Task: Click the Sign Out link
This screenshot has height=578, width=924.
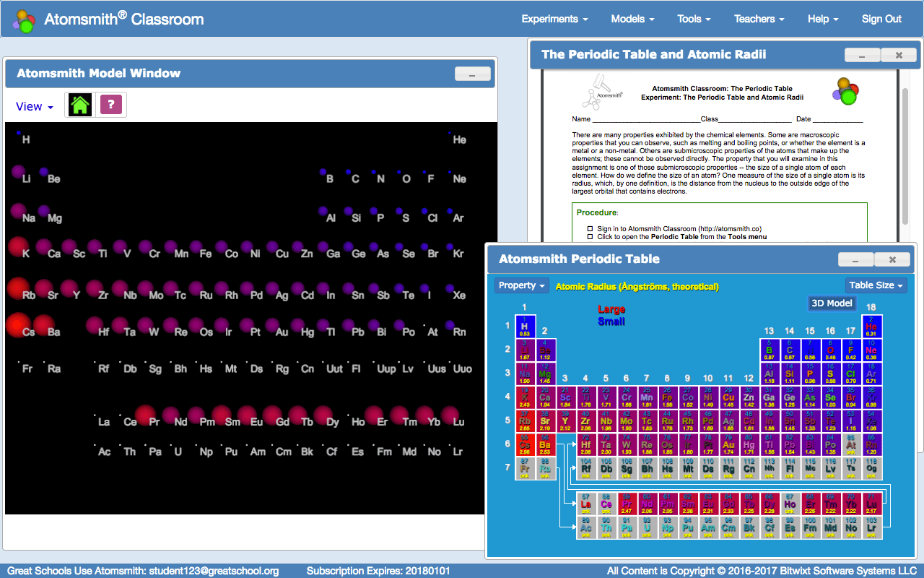Action: tap(881, 19)
